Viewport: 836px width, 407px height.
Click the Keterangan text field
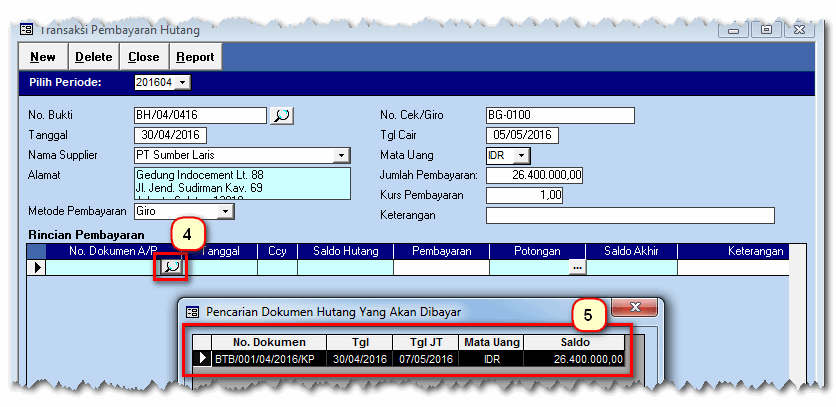[x=630, y=215]
